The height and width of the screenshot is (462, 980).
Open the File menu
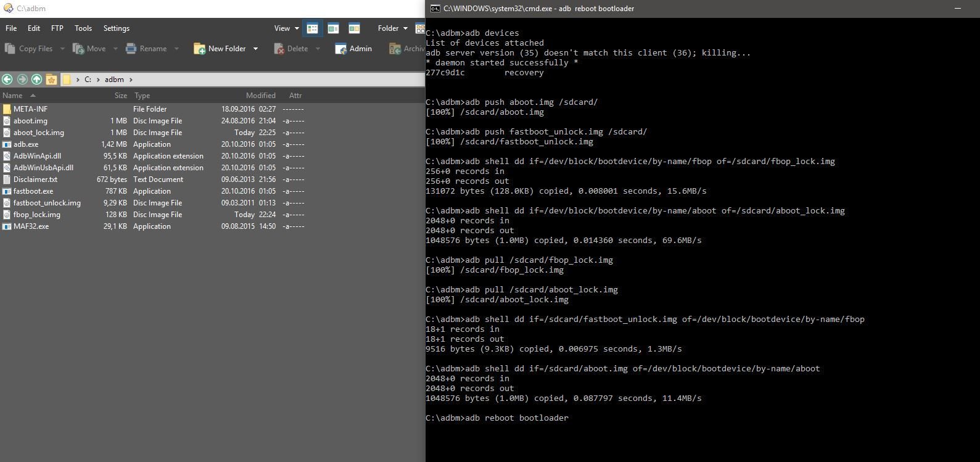11,28
